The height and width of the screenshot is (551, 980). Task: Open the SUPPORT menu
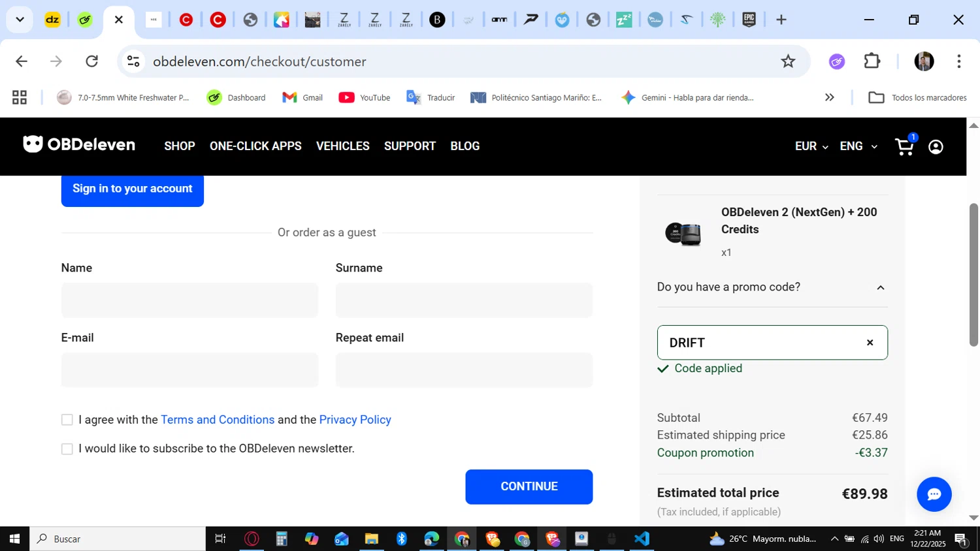(x=410, y=146)
